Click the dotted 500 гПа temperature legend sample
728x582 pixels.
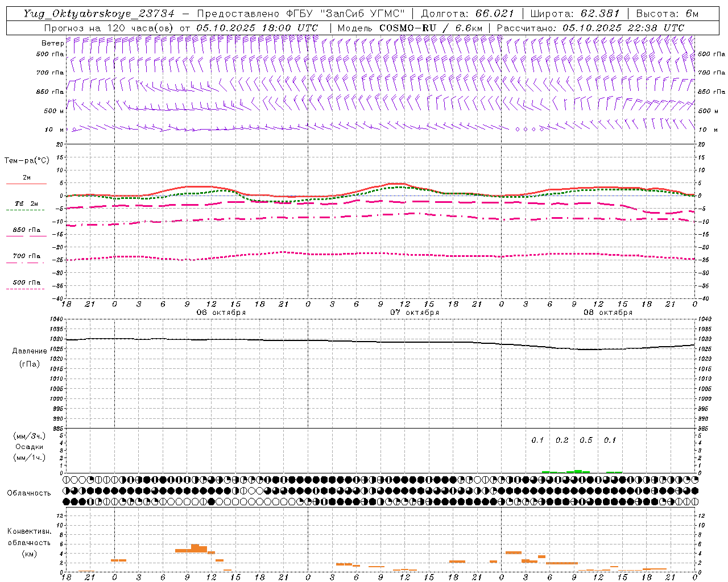(x=25, y=289)
